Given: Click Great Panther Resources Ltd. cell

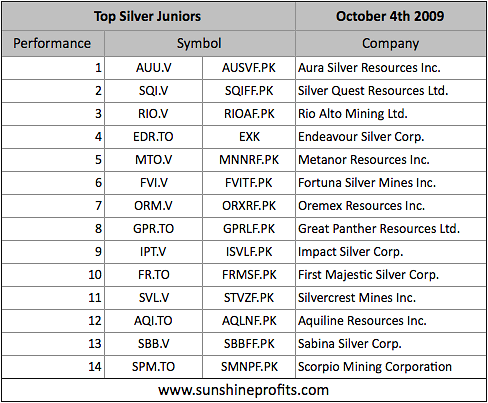Looking at the screenshot, I should [390, 229].
